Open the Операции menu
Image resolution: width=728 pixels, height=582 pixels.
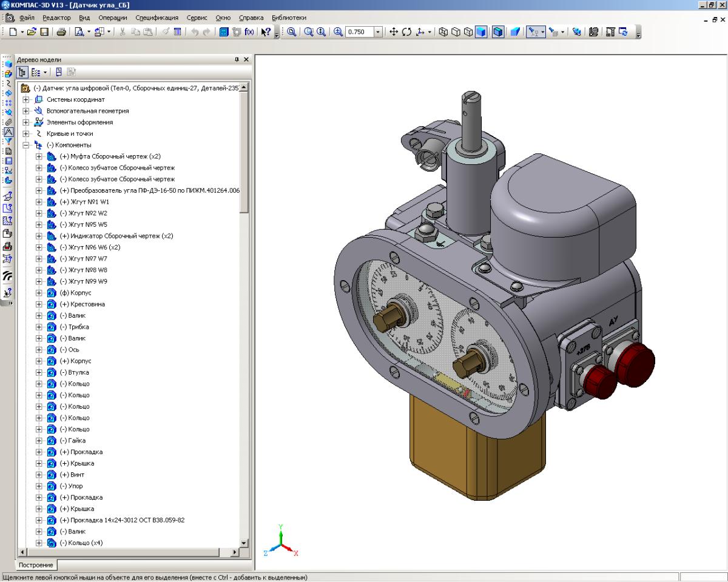(112, 18)
